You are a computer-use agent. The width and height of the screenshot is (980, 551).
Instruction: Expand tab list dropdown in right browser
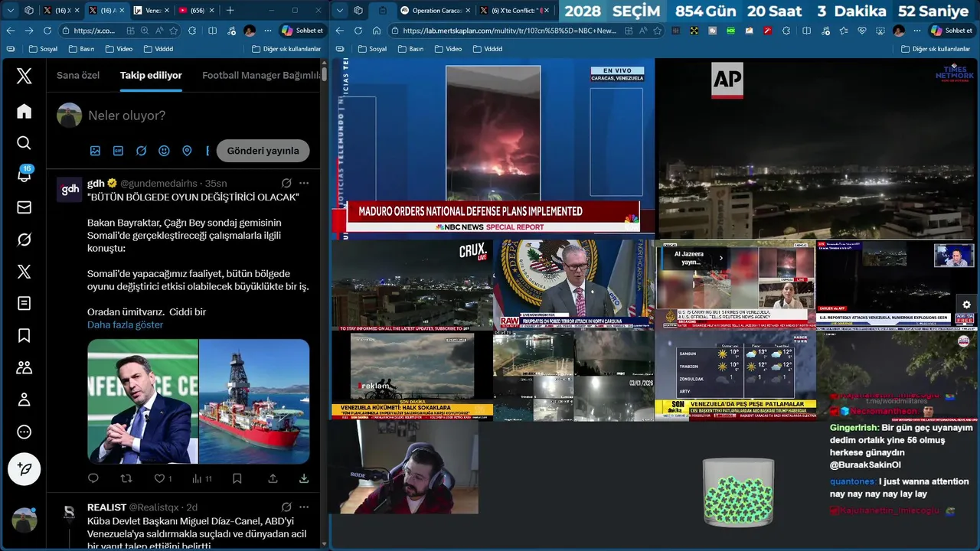[x=340, y=10]
